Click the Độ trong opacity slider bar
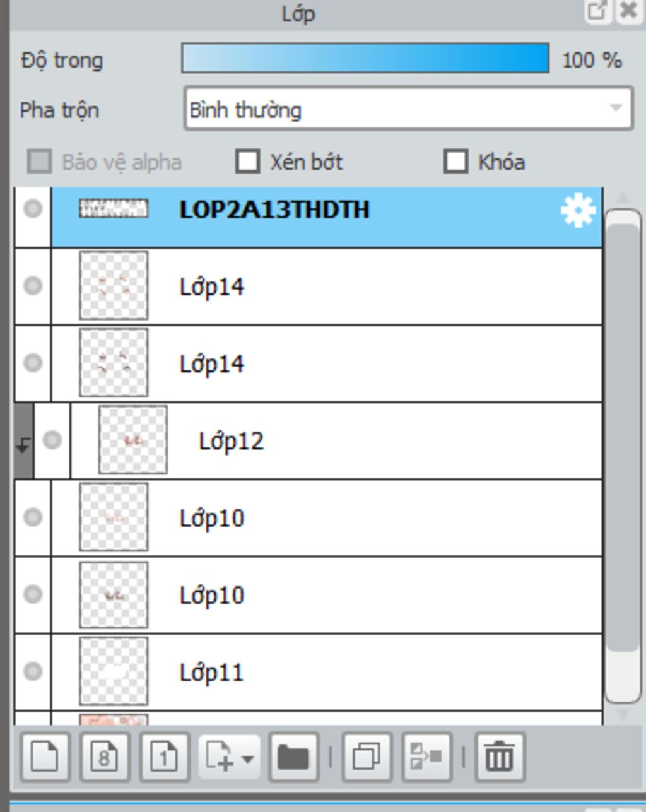The height and width of the screenshot is (812, 646). tap(365, 58)
